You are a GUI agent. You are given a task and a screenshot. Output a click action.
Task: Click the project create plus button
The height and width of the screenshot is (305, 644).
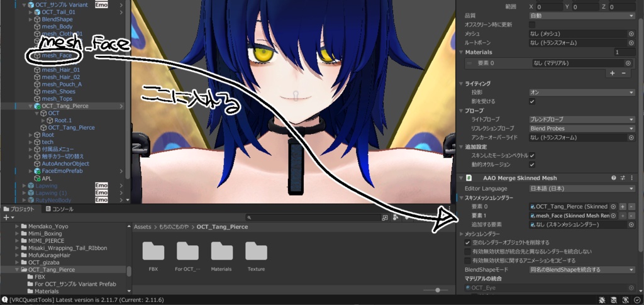[8, 217]
